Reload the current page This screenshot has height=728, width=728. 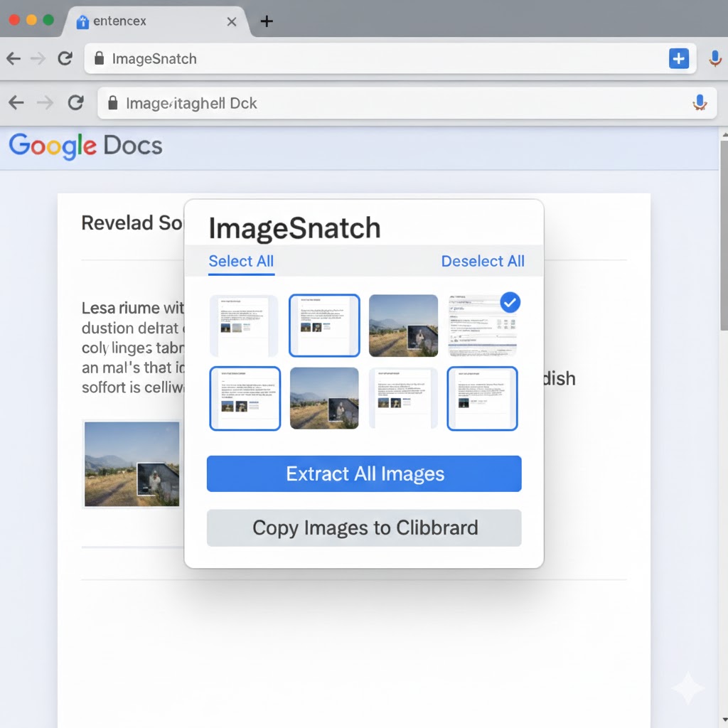(x=65, y=58)
